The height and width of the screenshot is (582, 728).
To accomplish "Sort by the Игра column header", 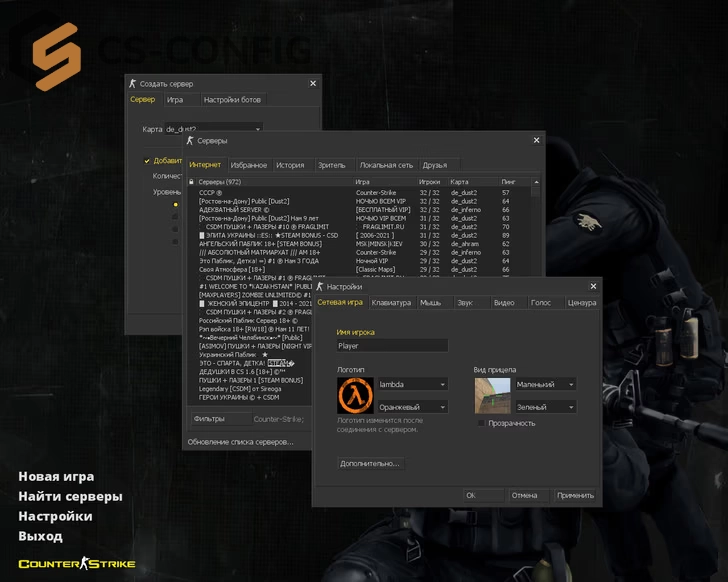I will pos(385,182).
